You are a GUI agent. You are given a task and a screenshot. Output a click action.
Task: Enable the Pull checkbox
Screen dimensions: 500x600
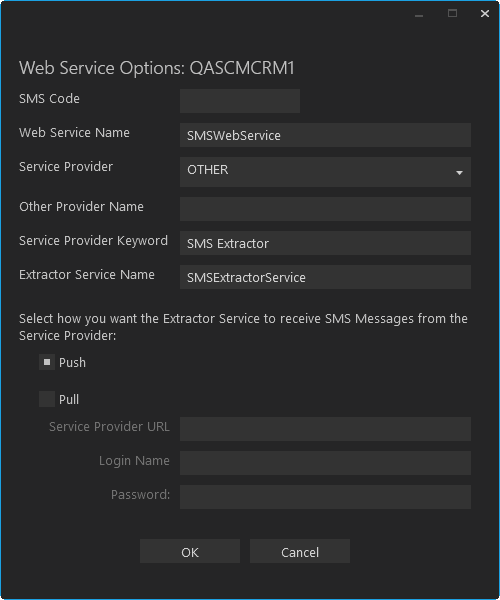pyautogui.click(x=47, y=399)
